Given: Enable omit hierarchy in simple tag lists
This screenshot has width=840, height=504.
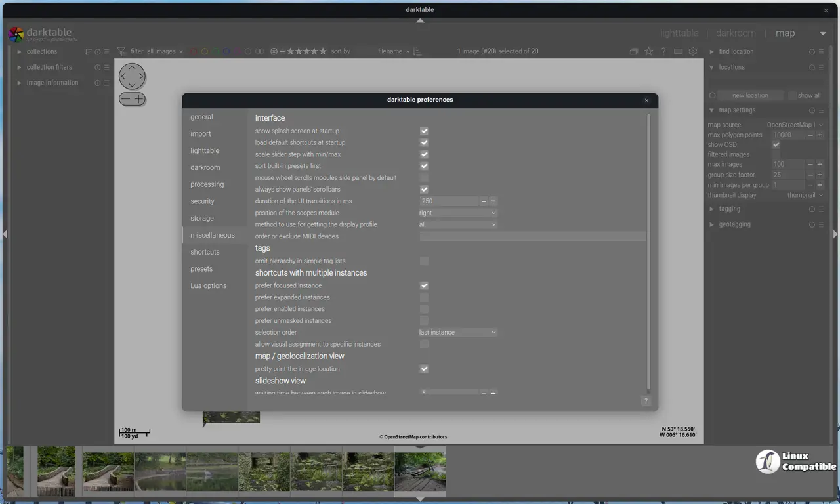Looking at the screenshot, I should click(x=424, y=261).
